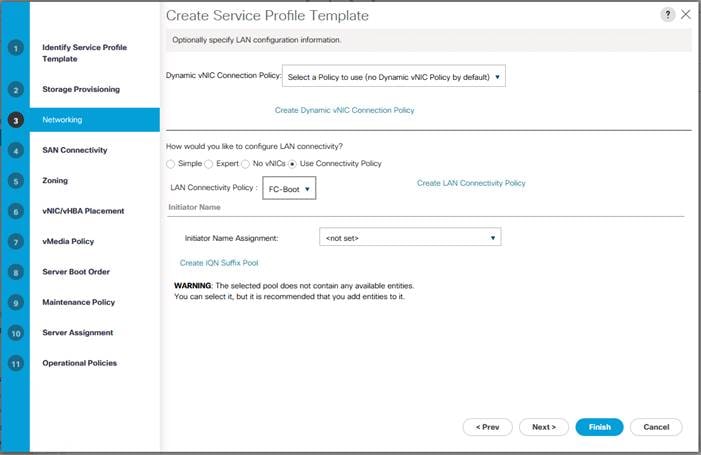Click step 4 circle icon for SAN Connectivity
Screen dimensions: 701x455
click(x=16, y=151)
